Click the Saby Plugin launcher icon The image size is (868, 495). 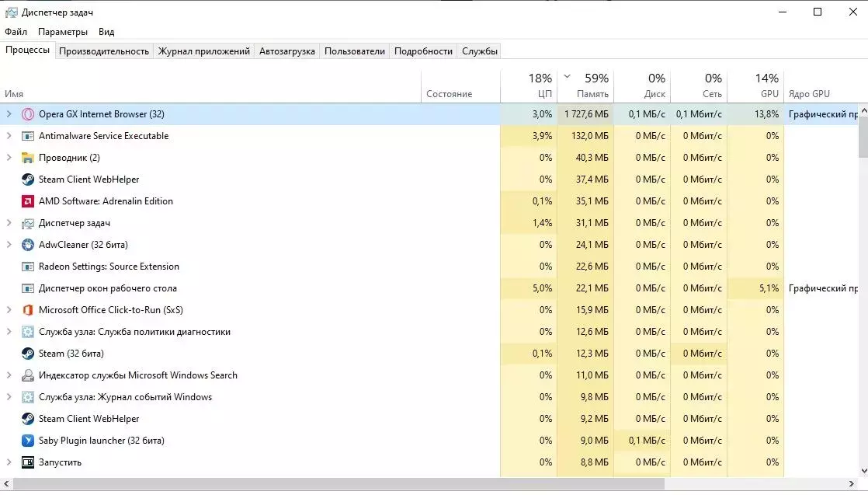coord(28,441)
